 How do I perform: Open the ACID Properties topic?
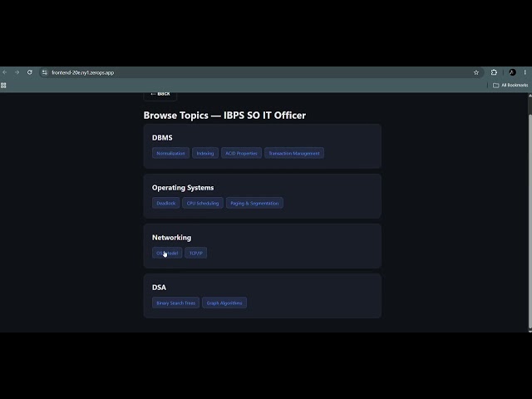(241, 153)
